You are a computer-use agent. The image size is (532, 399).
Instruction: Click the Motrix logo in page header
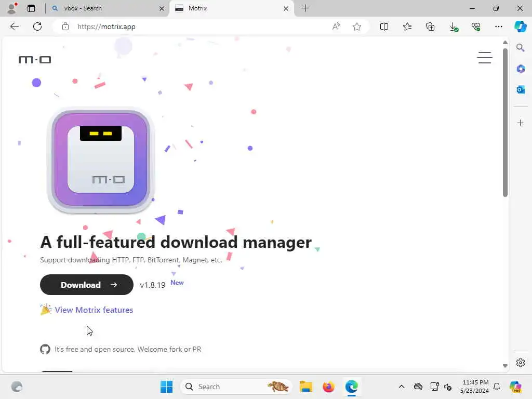[35, 60]
